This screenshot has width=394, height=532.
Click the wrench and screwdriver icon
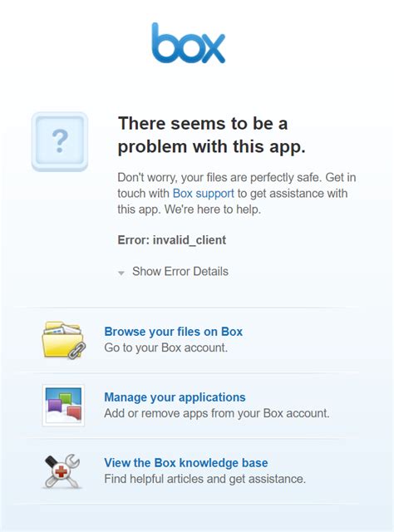tap(62, 471)
